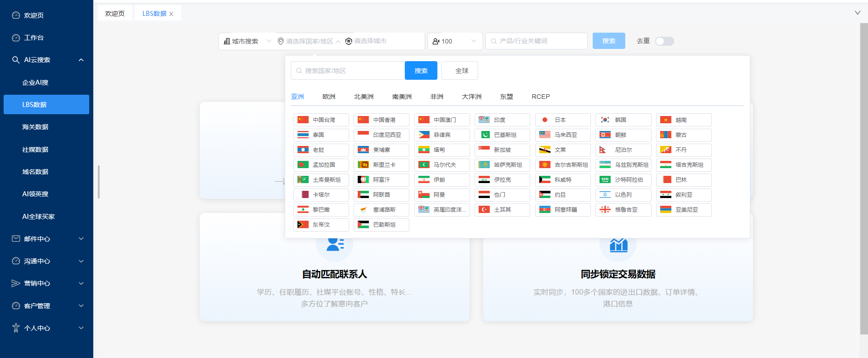
Task: Switch to the 欧洲 region tab
Action: point(329,97)
